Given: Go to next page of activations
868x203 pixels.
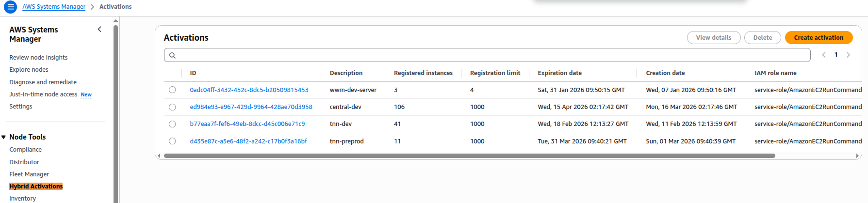Looking at the screenshot, I should pos(848,55).
